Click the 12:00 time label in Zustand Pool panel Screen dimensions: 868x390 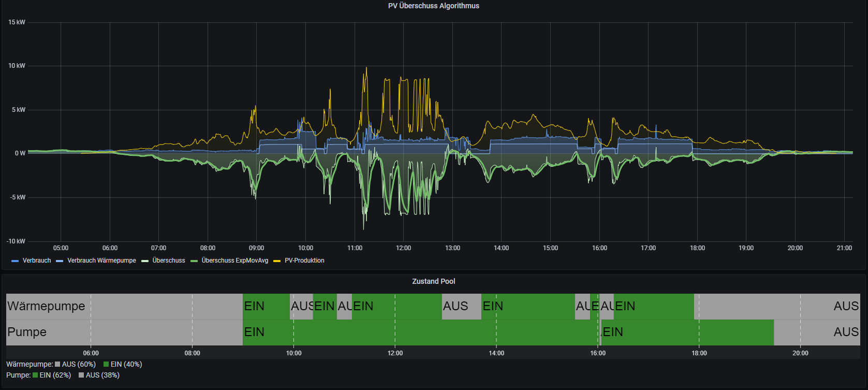coord(395,353)
